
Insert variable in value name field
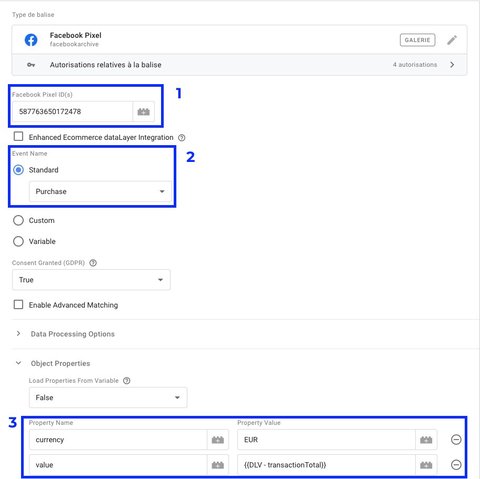tap(218, 465)
